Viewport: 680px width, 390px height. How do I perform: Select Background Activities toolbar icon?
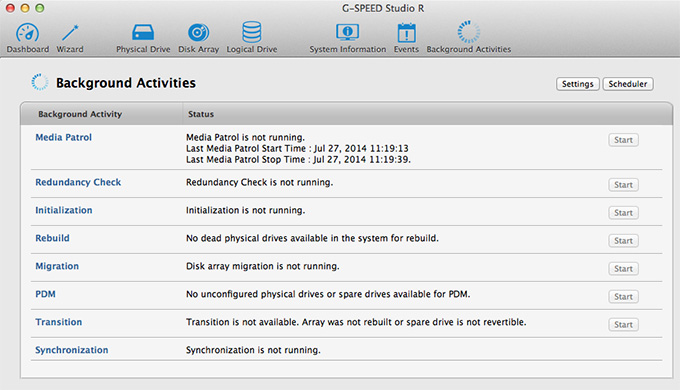click(x=469, y=38)
